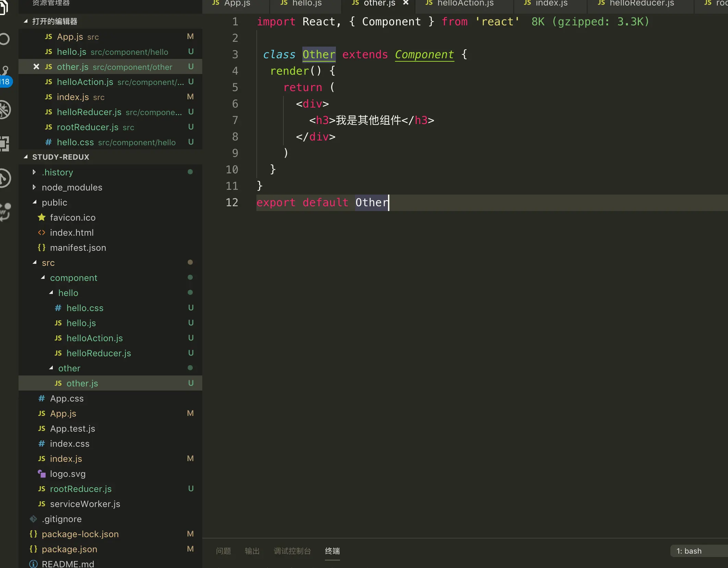Viewport: 728px width, 568px height.
Task: Close other.js in open editors list
Action: [x=36, y=66]
